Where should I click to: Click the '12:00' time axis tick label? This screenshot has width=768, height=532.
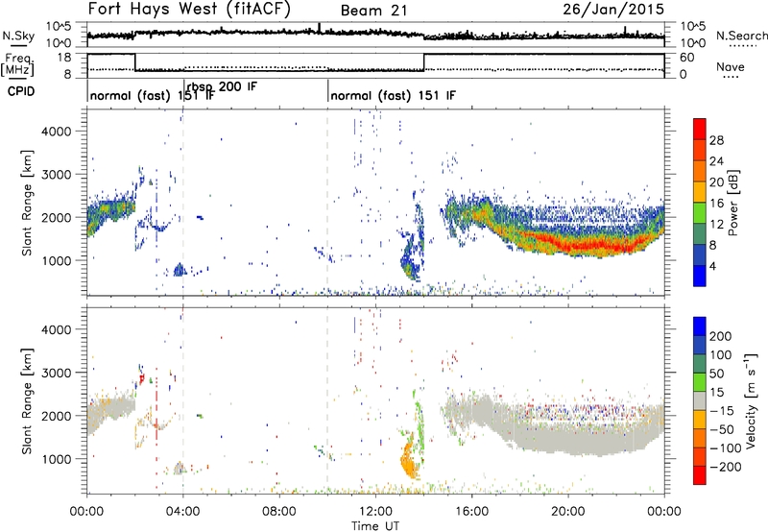pyautogui.click(x=375, y=512)
